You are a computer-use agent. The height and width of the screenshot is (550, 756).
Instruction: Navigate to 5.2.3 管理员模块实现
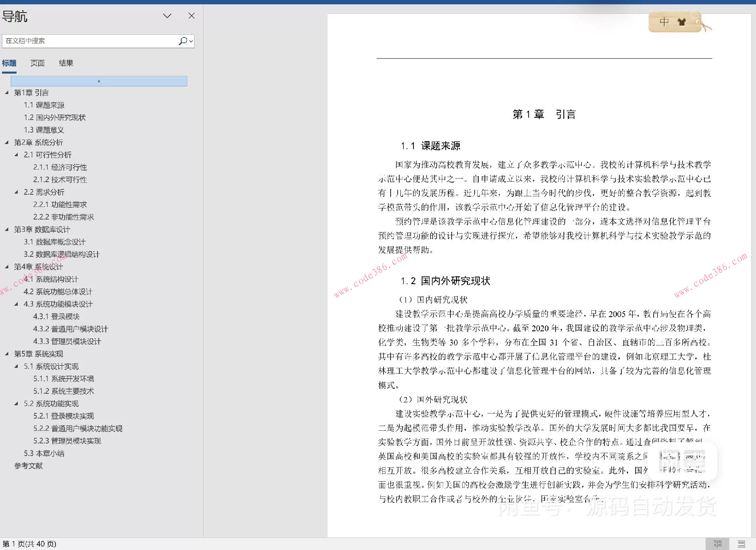tap(67, 441)
